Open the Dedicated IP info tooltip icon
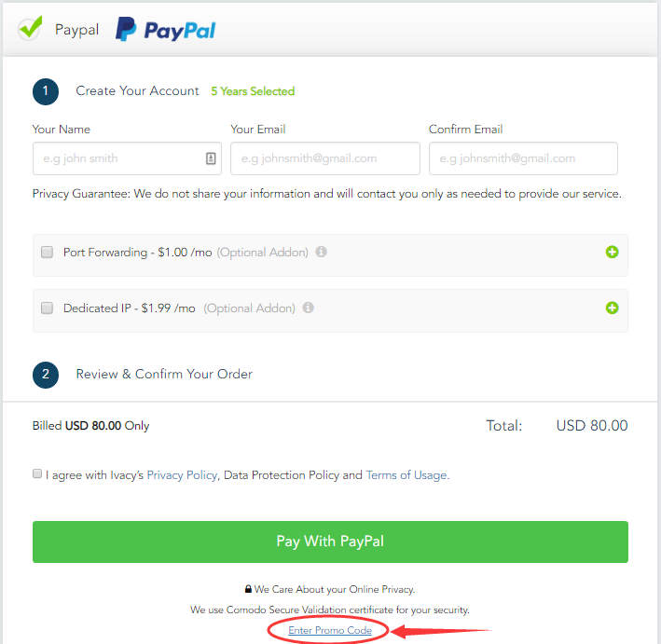This screenshot has width=661, height=644. 309,308
